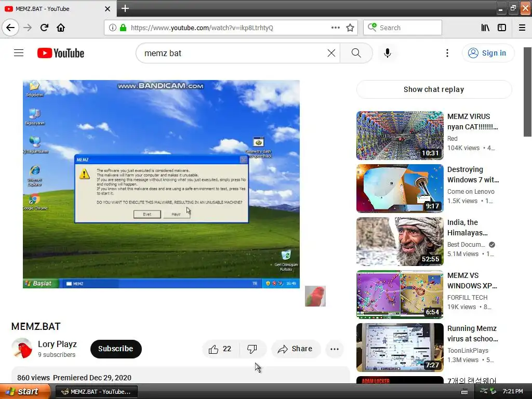Click the ToonLinkPlays channel name

(468, 351)
